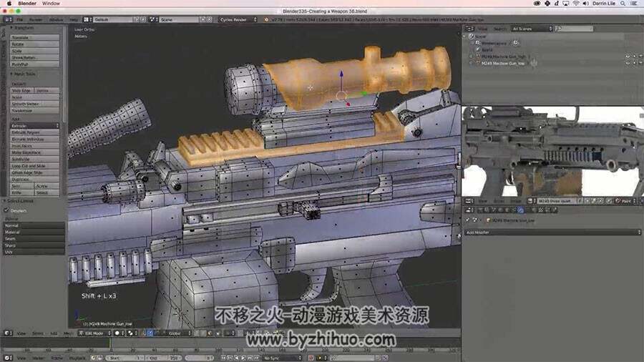Open the image editor Paint mode dropdown
This screenshot has height=362, width=644.
pyautogui.click(x=627, y=201)
